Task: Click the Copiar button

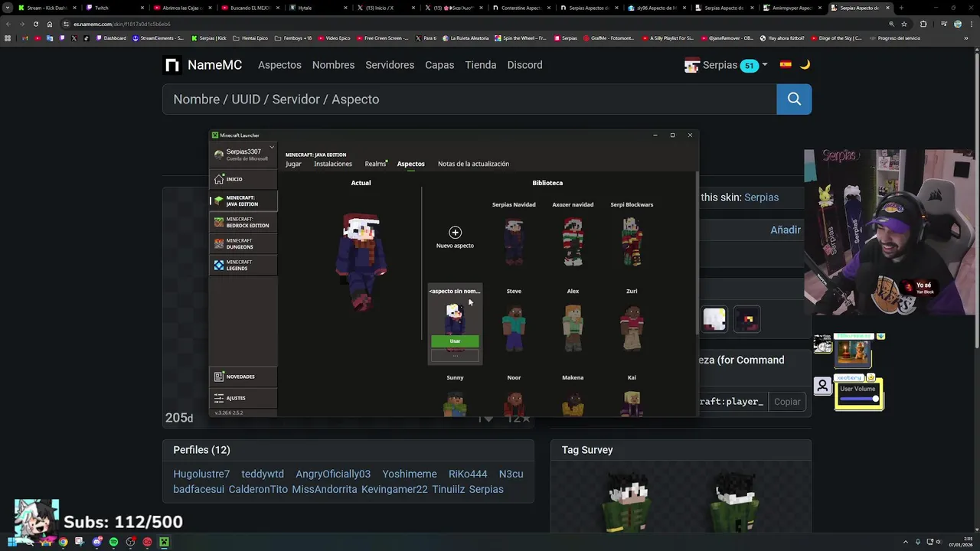Action: (787, 402)
